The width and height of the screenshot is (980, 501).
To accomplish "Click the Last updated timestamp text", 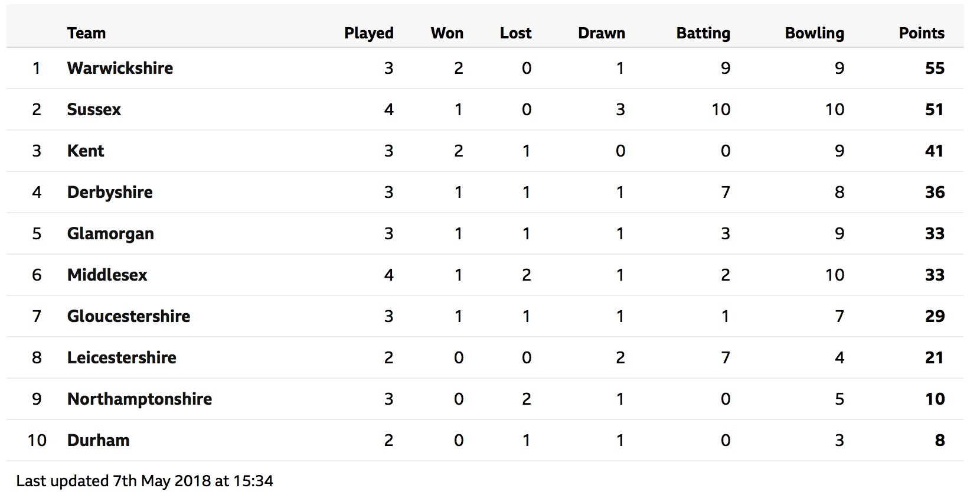I will (x=145, y=481).
